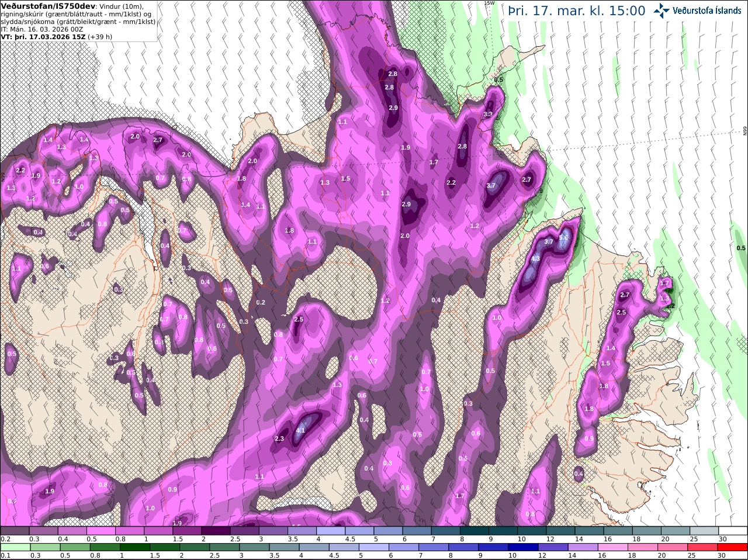Click the 5.6 precipitation maximum label
The width and height of the screenshot is (748, 560).
click(563, 237)
